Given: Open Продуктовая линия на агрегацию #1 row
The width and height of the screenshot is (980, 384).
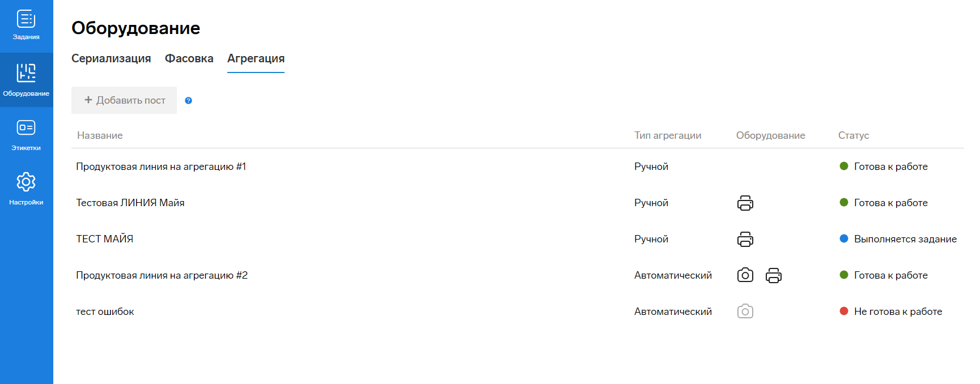Looking at the screenshot, I should point(161,167).
